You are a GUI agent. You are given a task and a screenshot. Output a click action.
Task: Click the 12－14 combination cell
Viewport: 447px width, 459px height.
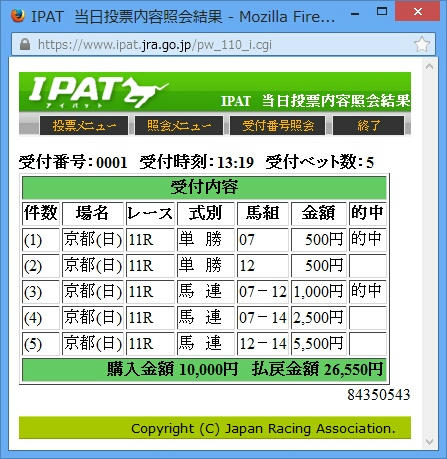263,344
